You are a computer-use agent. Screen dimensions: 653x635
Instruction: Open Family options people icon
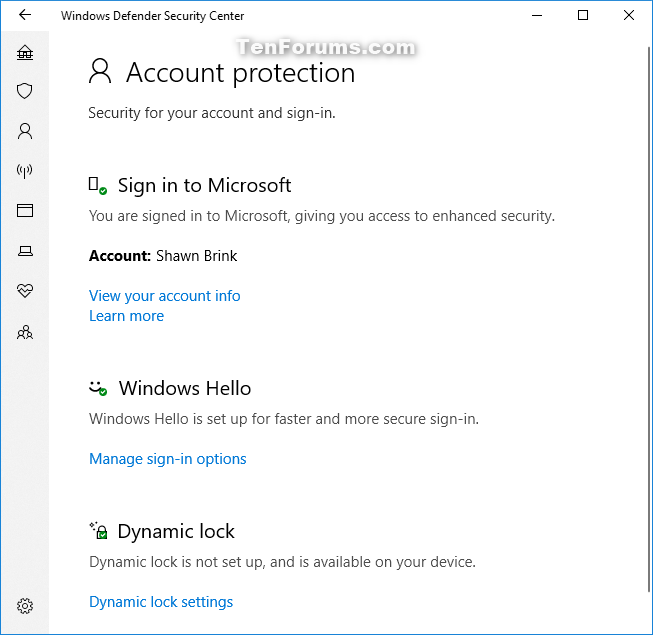[x=25, y=332]
